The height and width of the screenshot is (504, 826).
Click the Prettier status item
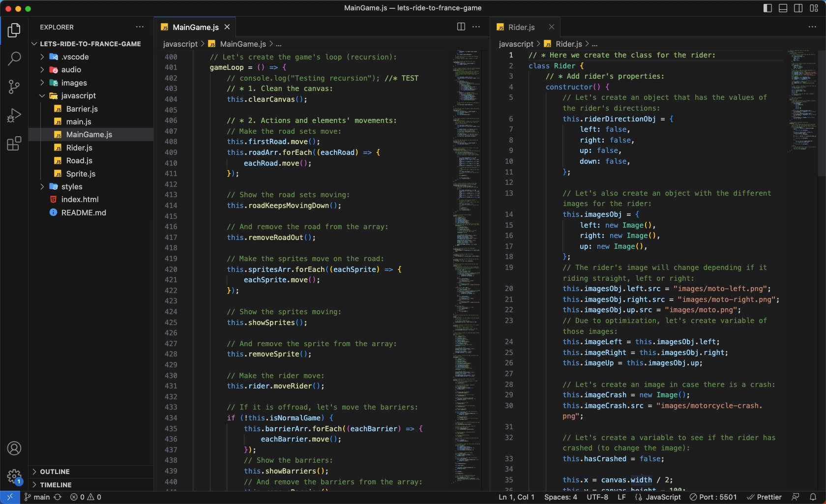point(764,497)
